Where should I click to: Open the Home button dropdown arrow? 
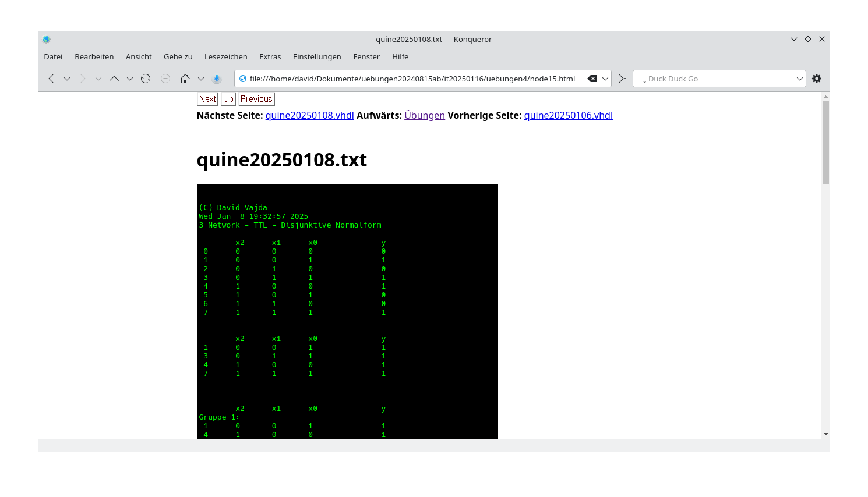pyautogui.click(x=201, y=79)
